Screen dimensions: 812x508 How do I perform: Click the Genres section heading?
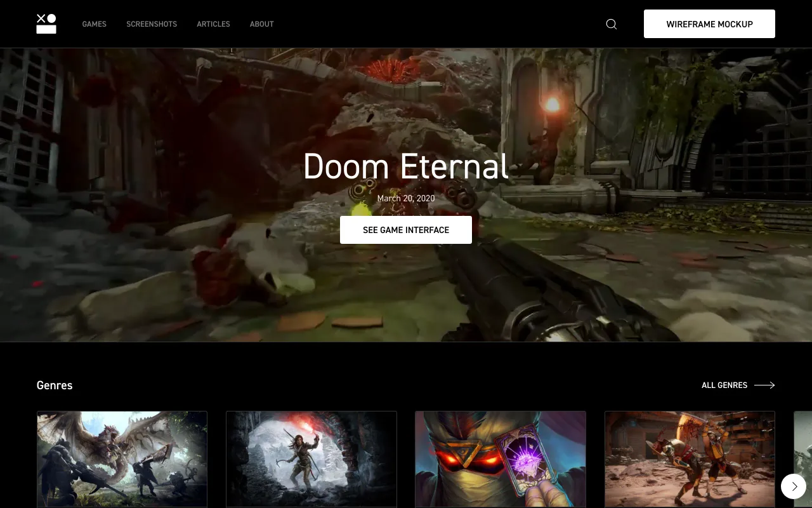(55, 385)
